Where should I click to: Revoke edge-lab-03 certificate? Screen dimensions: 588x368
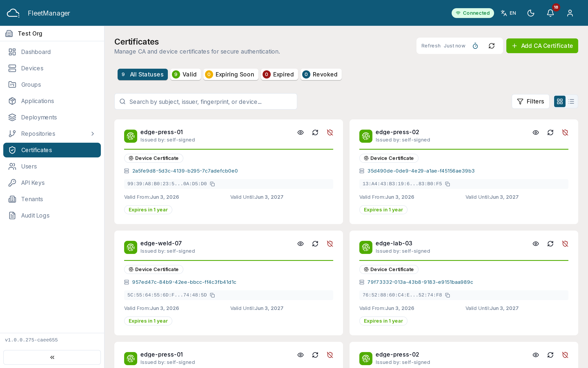(x=565, y=244)
